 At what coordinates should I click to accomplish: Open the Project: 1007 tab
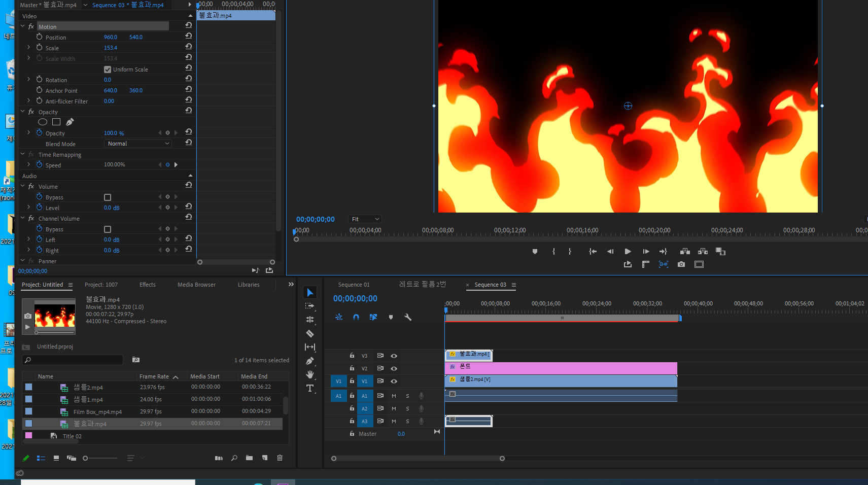pos(101,285)
